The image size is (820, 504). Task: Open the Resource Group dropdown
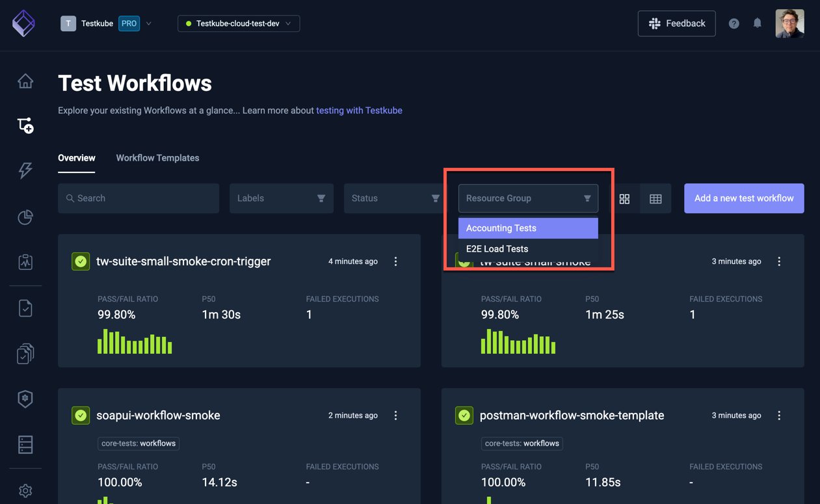[528, 198]
